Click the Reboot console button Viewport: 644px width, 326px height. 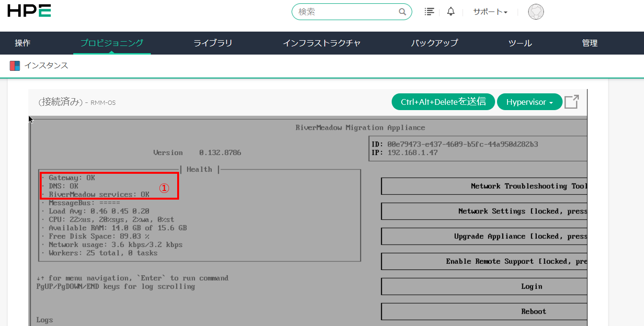pyautogui.click(x=484, y=311)
